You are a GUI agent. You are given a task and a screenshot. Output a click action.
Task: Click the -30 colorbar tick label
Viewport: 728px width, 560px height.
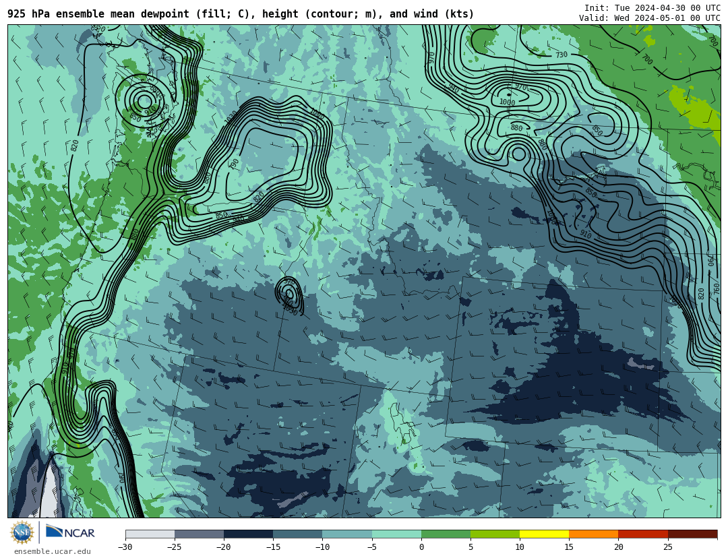[125, 547]
